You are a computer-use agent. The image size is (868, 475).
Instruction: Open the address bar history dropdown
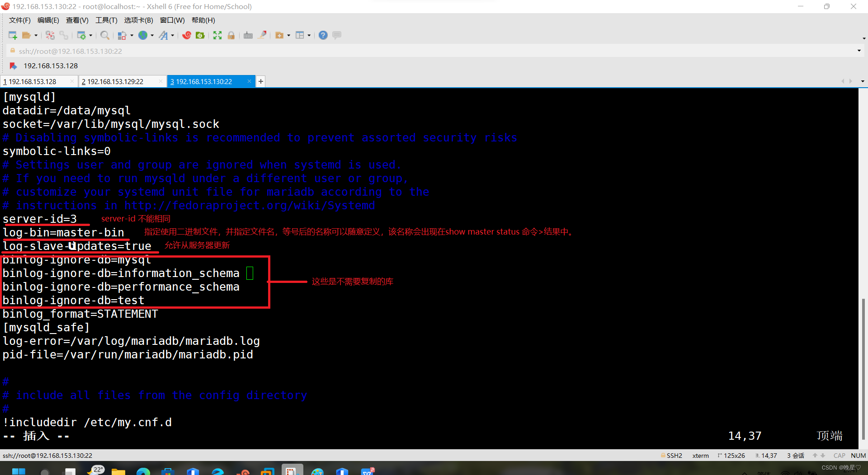(859, 51)
